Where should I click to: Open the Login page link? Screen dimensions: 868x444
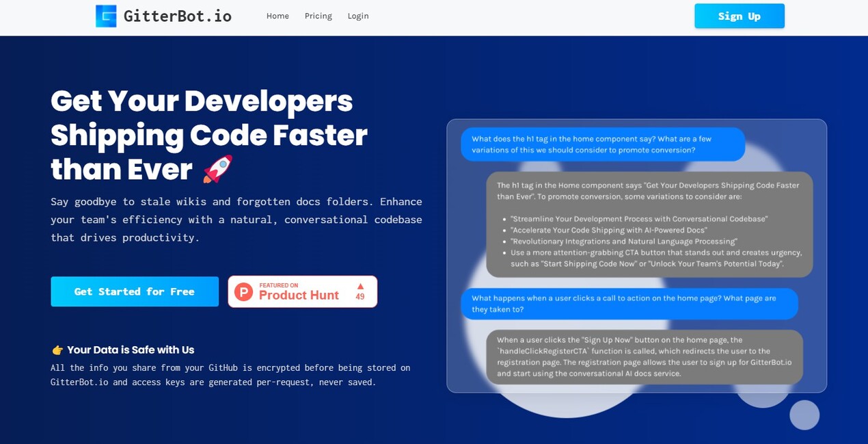coord(357,16)
